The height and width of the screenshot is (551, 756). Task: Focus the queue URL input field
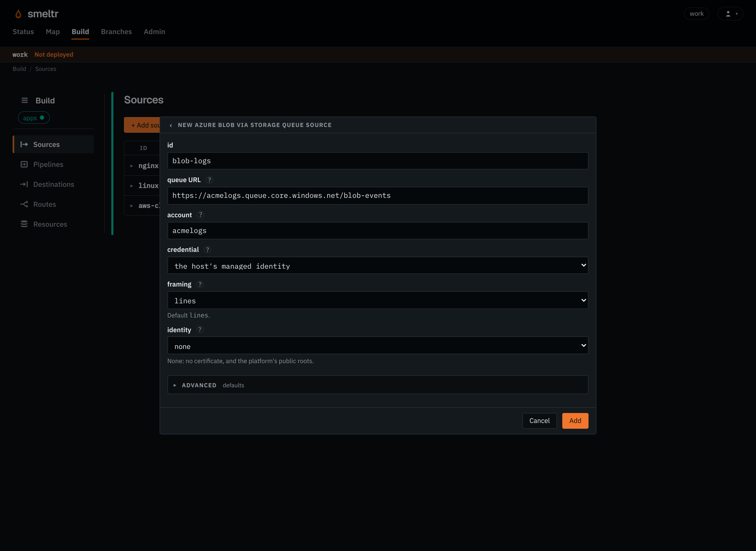(x=378, y=195)
